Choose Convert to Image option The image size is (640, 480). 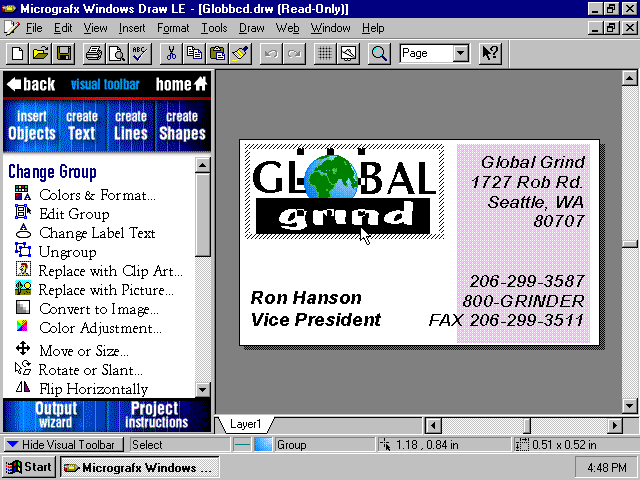tap(87, 309)
